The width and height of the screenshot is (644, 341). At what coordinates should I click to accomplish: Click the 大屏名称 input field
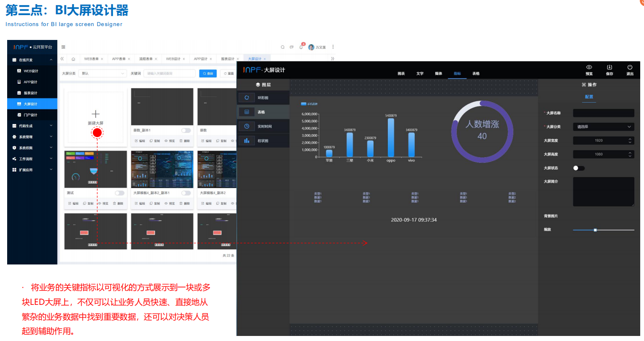coord(603,113)
